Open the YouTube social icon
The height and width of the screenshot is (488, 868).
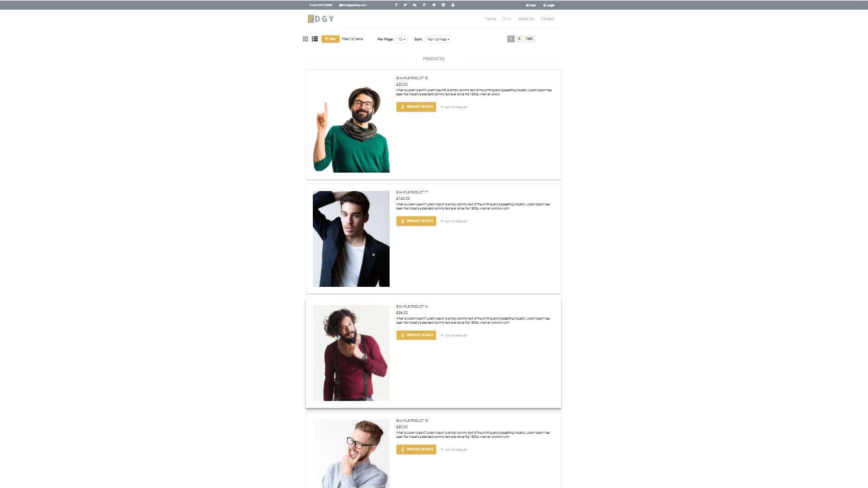(x=453, y=5)
